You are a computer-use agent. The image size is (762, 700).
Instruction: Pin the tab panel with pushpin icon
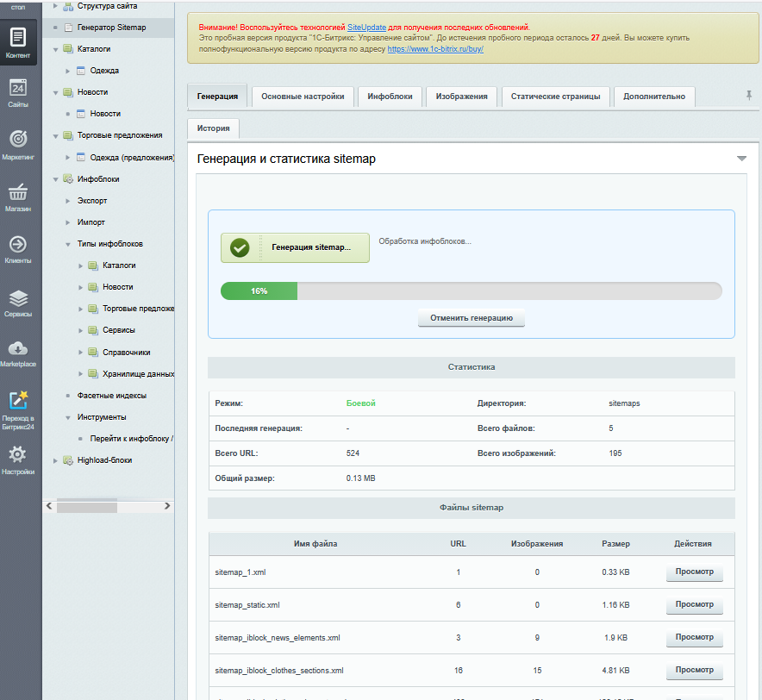748,96
